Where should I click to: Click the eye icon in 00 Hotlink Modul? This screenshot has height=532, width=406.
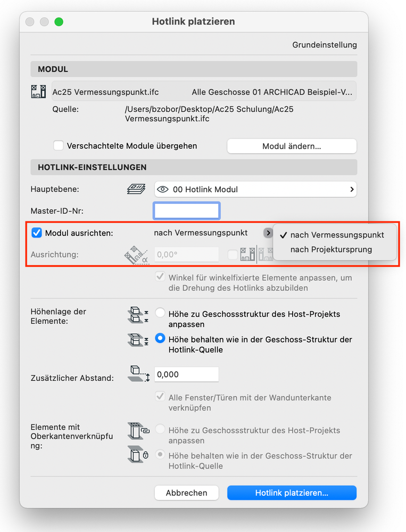(x=163, y=190)
